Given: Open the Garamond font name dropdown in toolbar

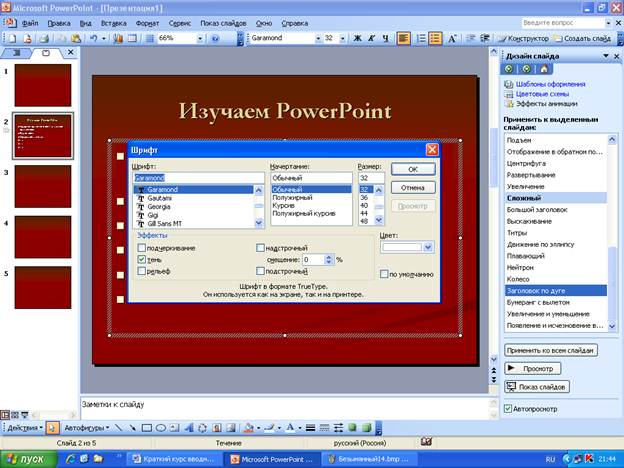Looking at the screenshot, I should pos(318,38).
